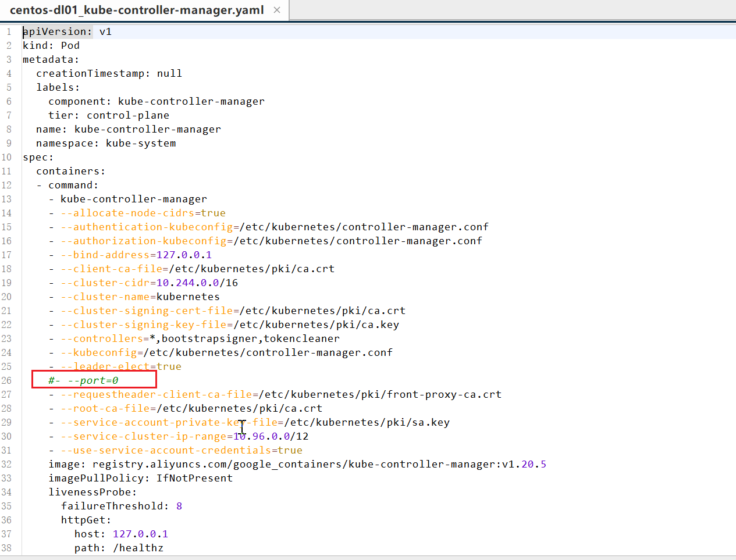Close the kube-controller-manager.yaml tab
The width and height of the screenshot is (736, 560).
(x=277, y=10)
